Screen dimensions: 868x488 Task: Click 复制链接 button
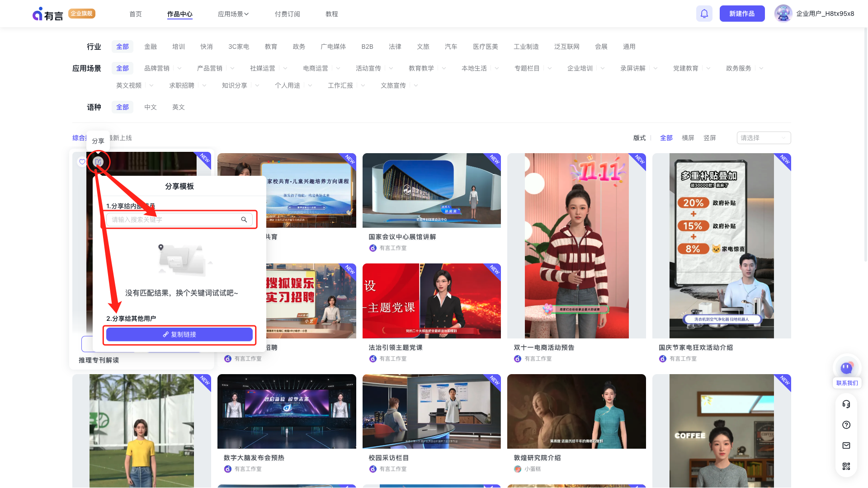(x=179, y=334)
